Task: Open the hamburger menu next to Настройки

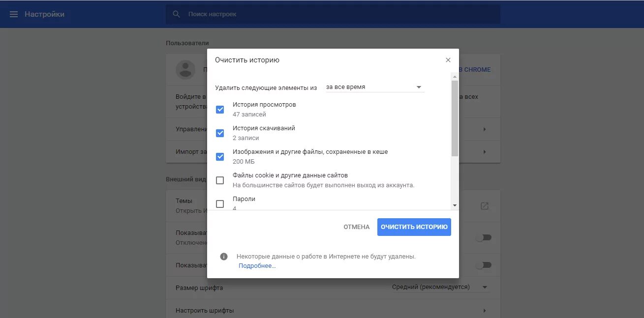Action: click(x=14, y=14)
